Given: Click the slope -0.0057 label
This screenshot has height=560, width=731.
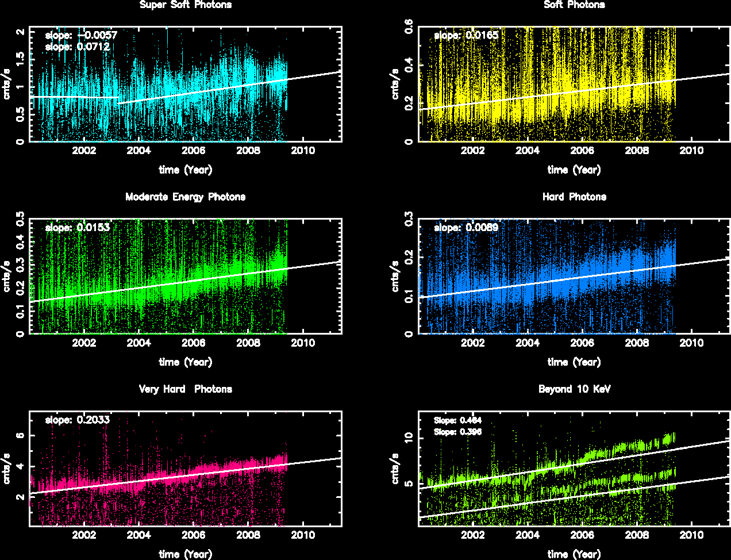Looking at the screenshot, I should [81, 35].
